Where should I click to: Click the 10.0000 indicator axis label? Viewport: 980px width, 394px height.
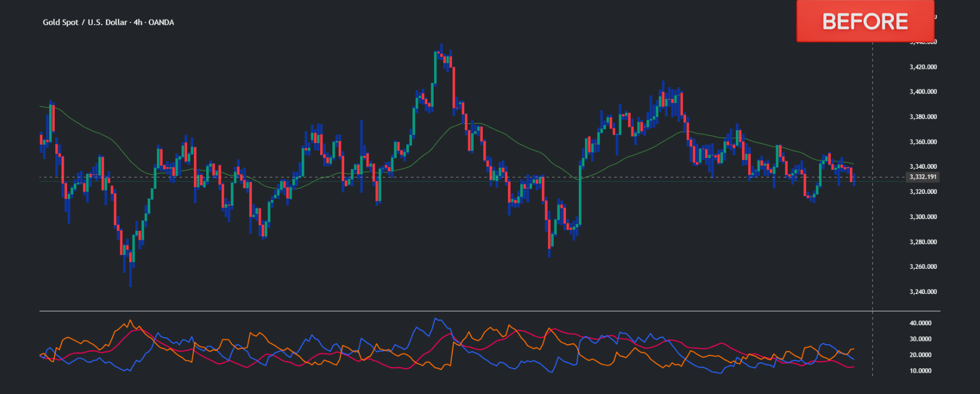920,371
